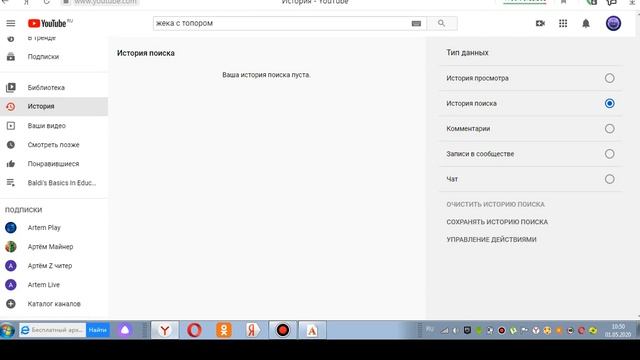Screen dimensions: 640x360
Task: Open the Artem Live channel avatar
Action: (x=11, y=284)
